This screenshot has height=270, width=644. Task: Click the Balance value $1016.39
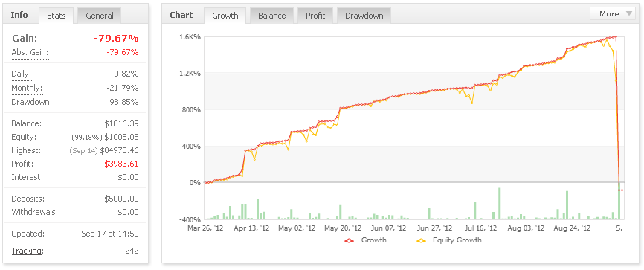point(121,123)
